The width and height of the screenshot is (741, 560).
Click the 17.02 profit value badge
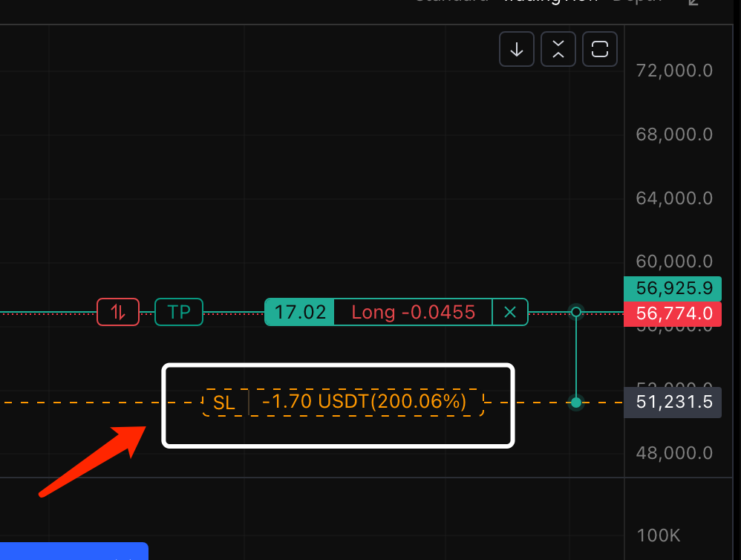tap(300, 312)
